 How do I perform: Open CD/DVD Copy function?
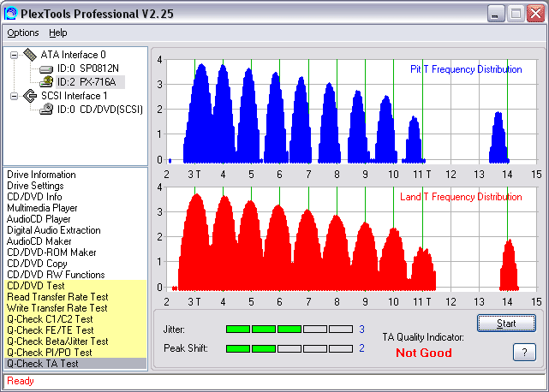pos(37,264)
